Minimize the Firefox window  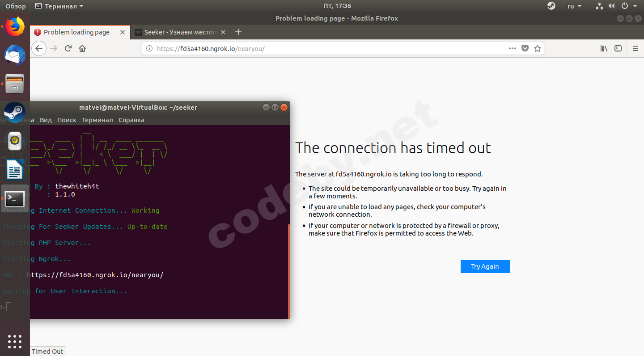620,18
